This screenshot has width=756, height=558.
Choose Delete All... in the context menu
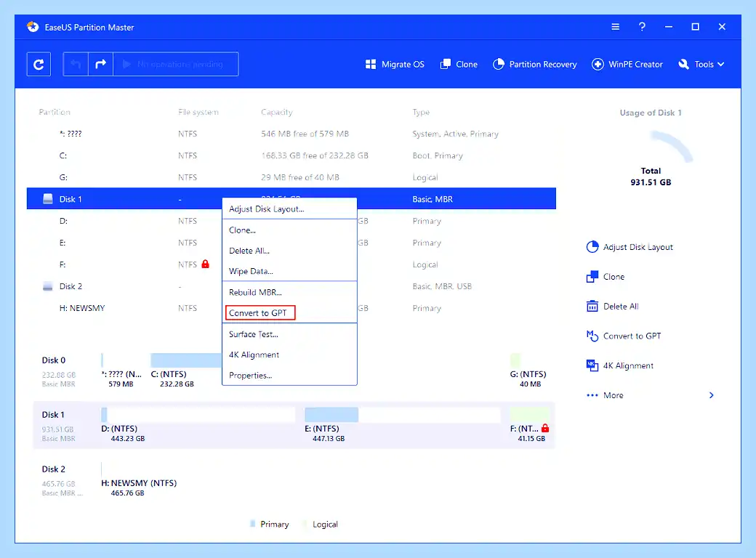[x=289, y=251]
